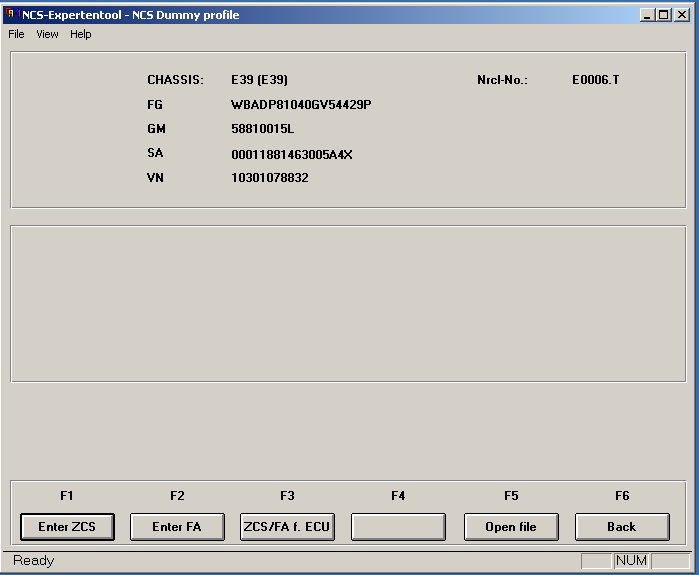
Task: Minimize the NCS-Expertentool window
Action: click(x=648, y=15)
